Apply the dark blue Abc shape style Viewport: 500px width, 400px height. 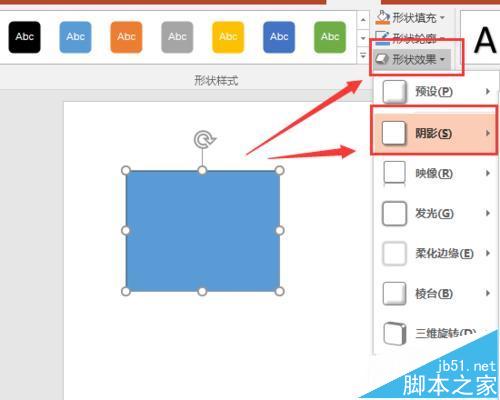pyautogui.click(x=279, y=37)
